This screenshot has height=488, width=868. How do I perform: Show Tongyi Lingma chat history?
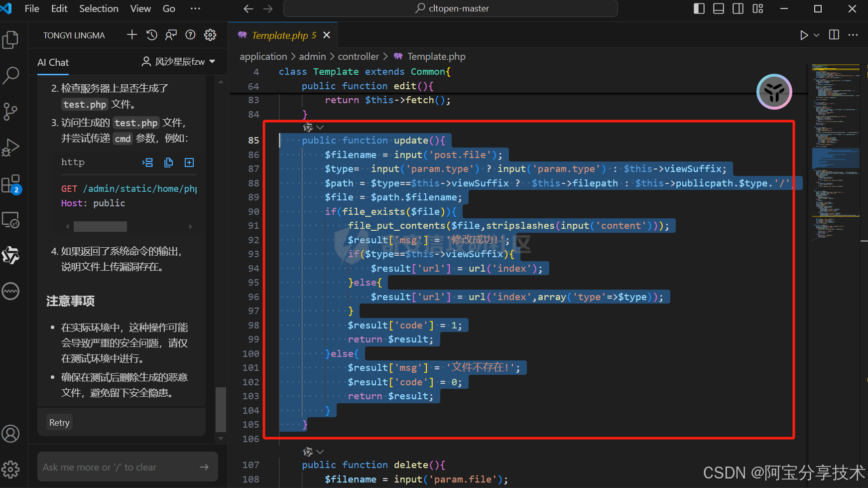point(152,35)
